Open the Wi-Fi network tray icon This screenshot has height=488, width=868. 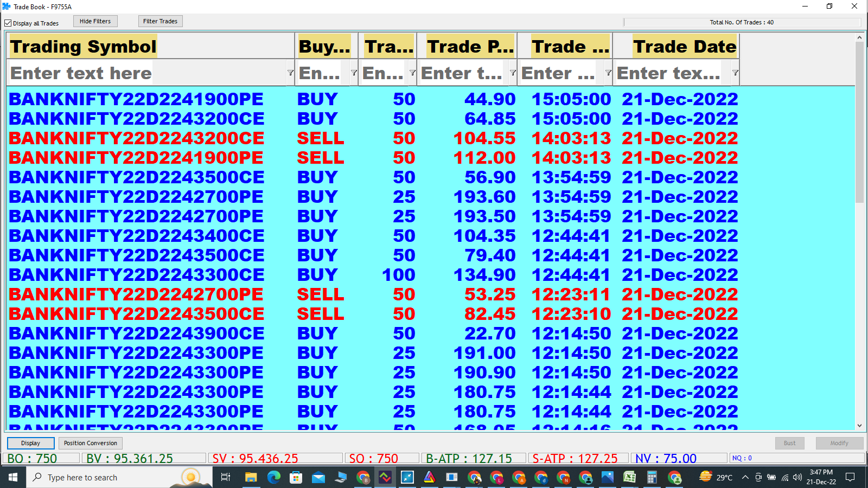pos(784,477)
